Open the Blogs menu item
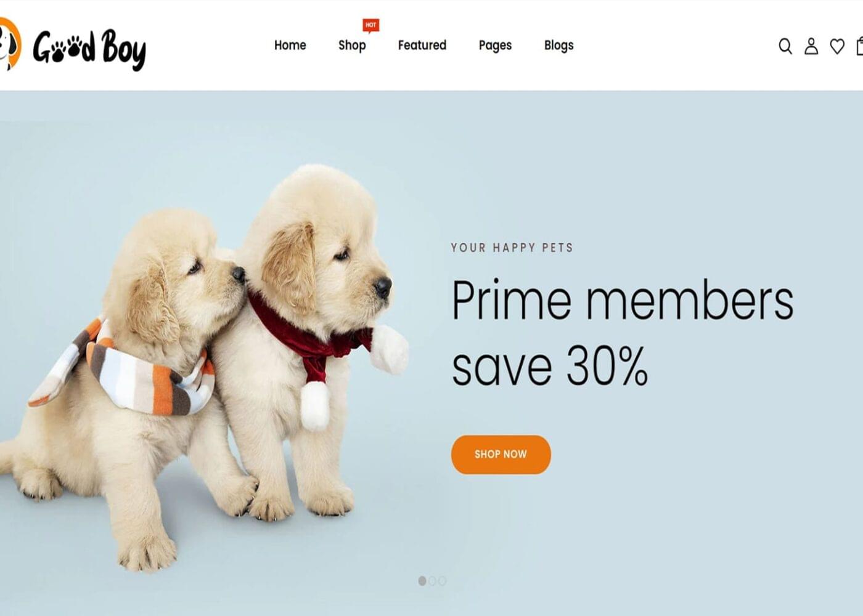This screenshot has width=863, height=616. point(558,46)
